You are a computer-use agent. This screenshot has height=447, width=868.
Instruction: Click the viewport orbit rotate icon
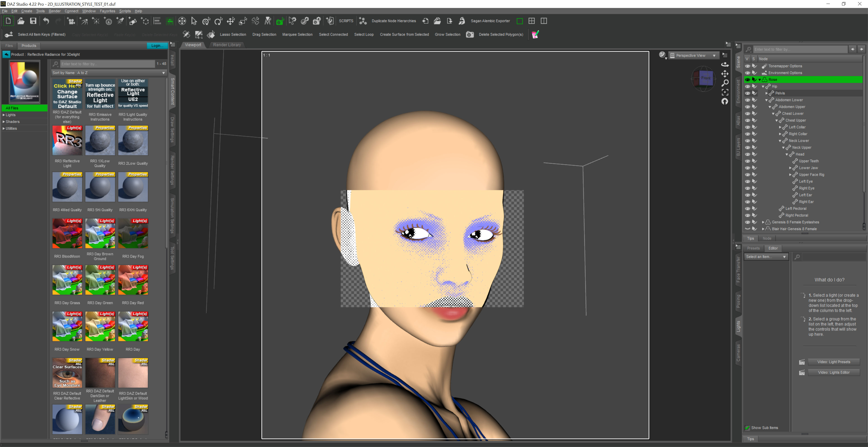(x=725, y=64)
